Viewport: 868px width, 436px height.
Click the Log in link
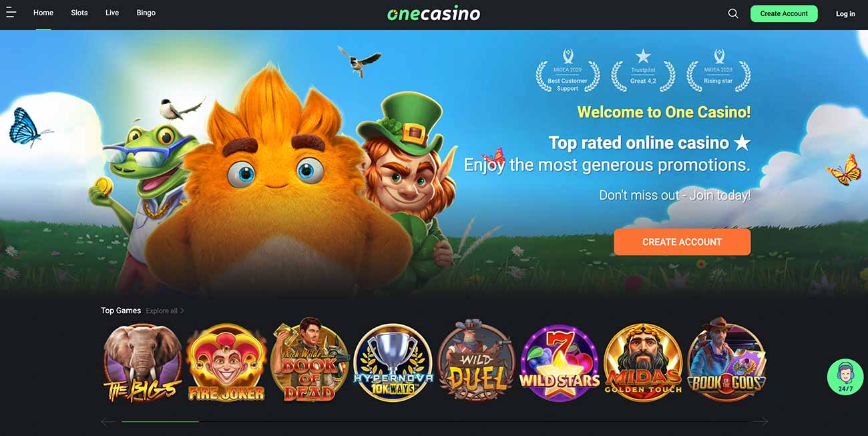(x=845, y=14)
